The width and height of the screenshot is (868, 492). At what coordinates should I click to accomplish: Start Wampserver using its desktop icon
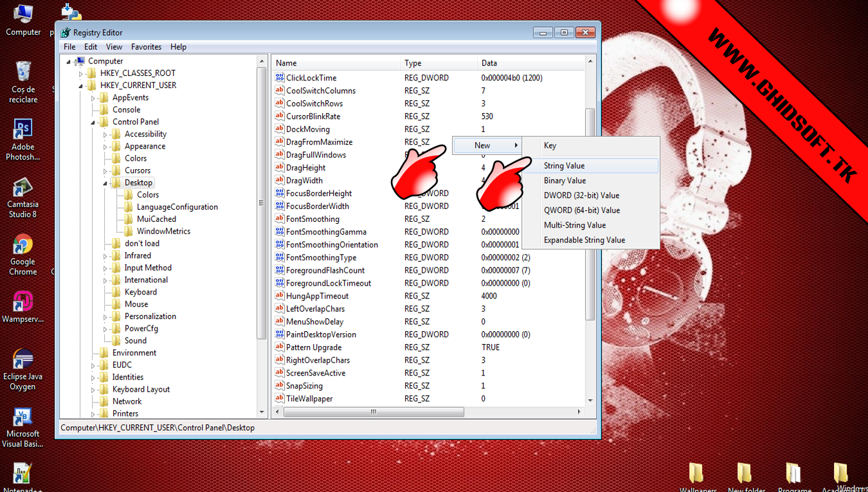tap(23, 302)
